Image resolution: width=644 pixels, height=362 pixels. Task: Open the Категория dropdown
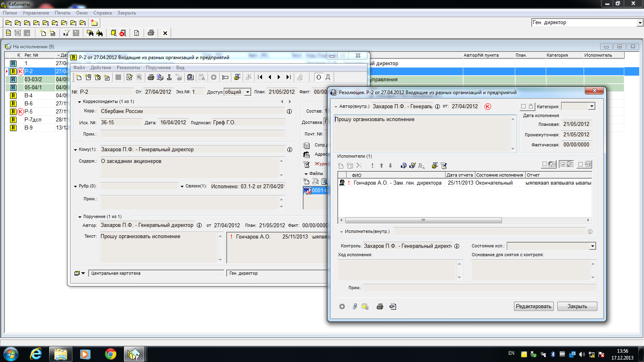point(592,107)
